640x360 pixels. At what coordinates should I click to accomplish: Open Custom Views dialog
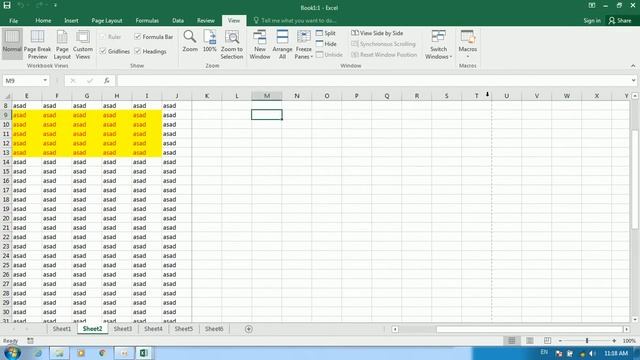pos(82,45)
